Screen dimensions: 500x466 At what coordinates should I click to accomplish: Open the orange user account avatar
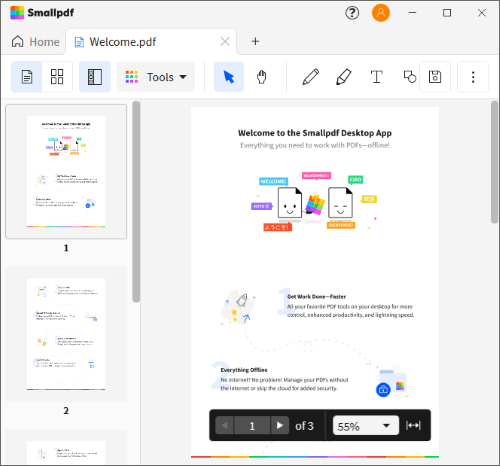381,13
